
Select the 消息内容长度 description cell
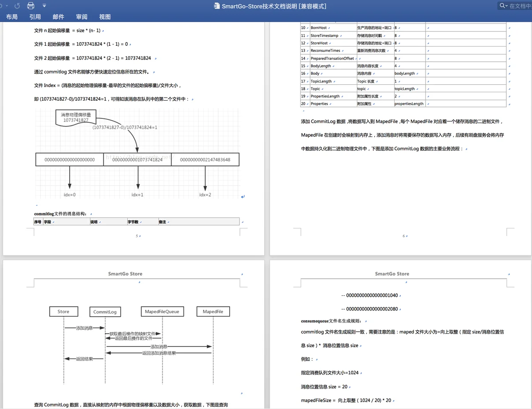pos(375,66)
